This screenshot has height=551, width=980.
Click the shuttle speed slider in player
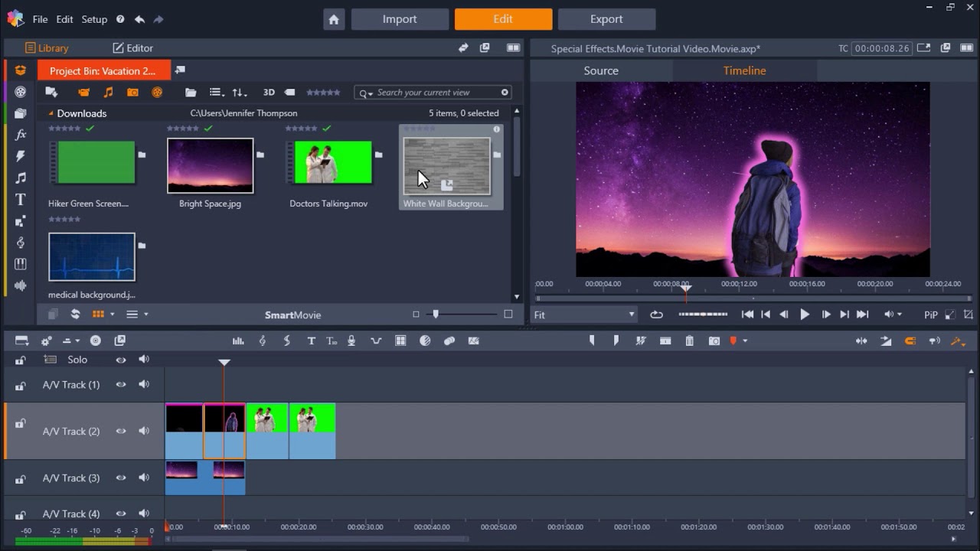(x=703, y=315)
